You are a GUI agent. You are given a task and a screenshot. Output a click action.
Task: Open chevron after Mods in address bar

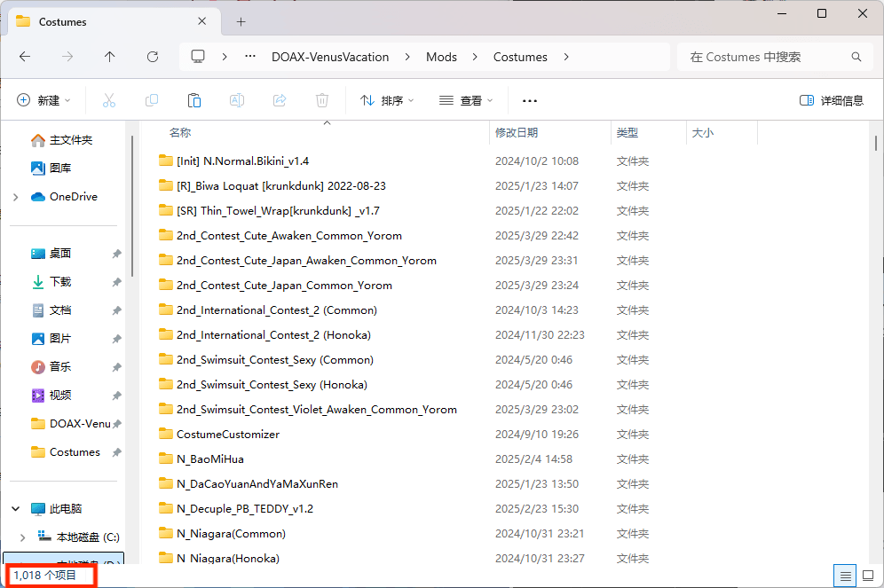click(475, 57)
